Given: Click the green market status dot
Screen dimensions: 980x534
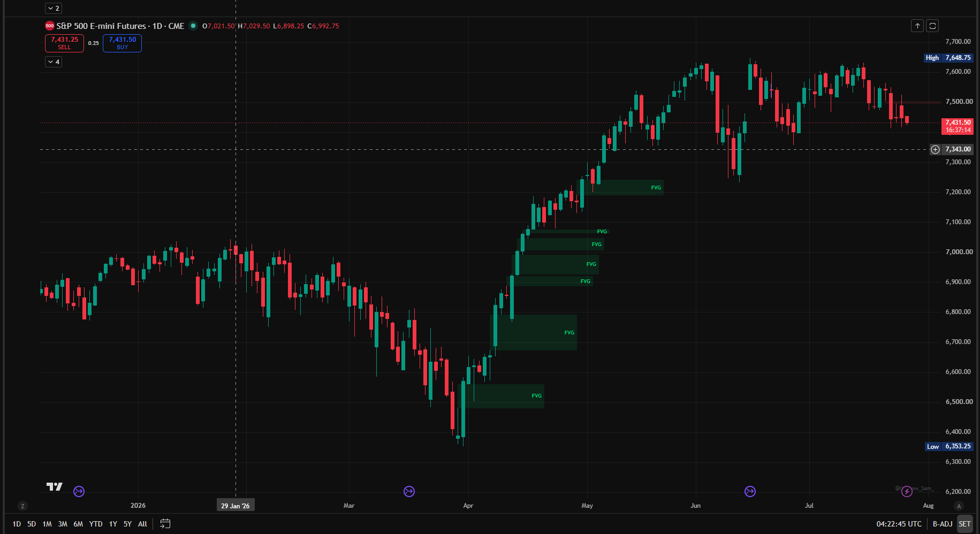Looking at the screenshot, I should tap(193, 26).
